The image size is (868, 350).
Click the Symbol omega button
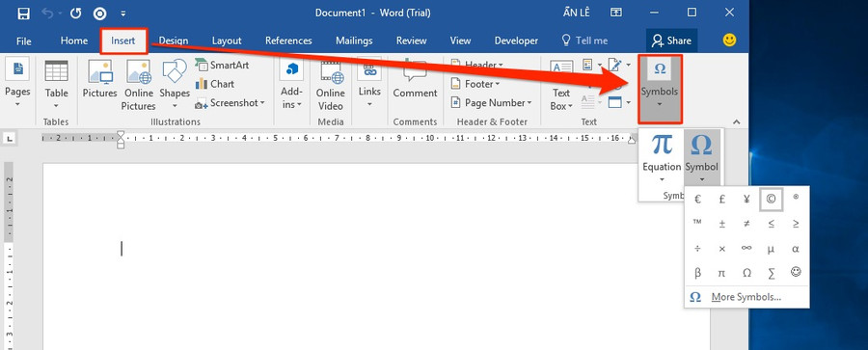[x=701, y=158]
